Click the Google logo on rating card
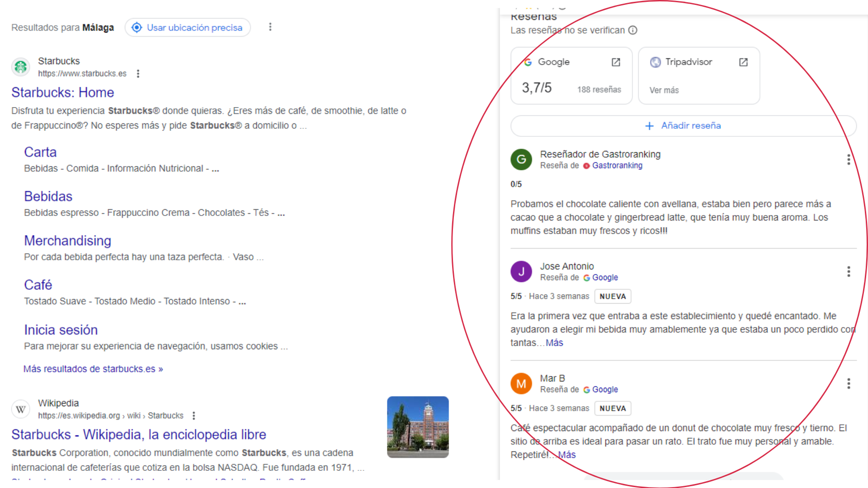 (528, 62)
